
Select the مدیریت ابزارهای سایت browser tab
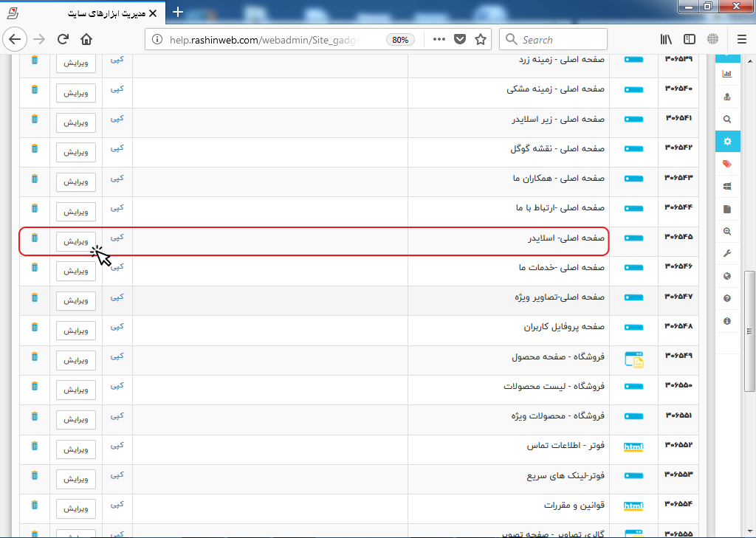pyautogui.click(x=83, y=13)
